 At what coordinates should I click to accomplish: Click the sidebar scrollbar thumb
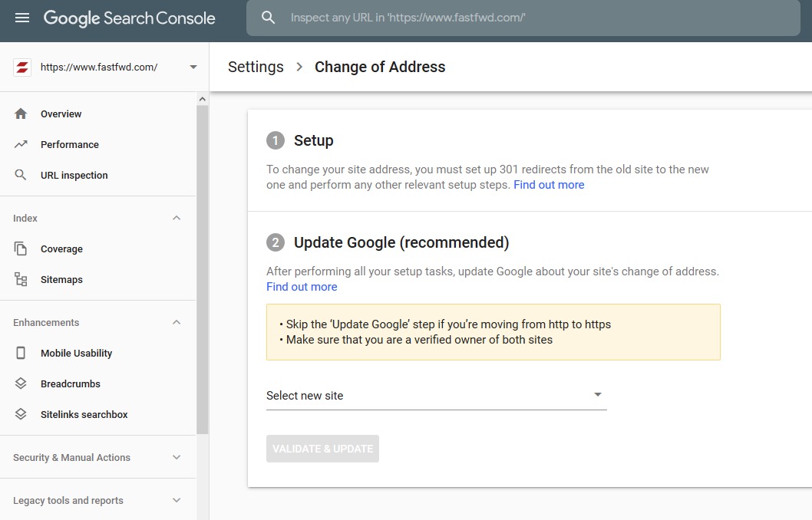(x=203, y=269)
